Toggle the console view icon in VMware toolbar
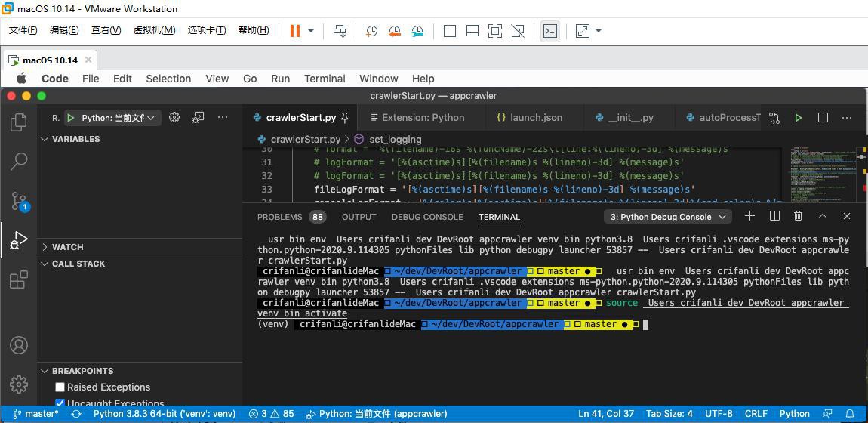This screenshot has width=868, height=423. pos(549,31)
